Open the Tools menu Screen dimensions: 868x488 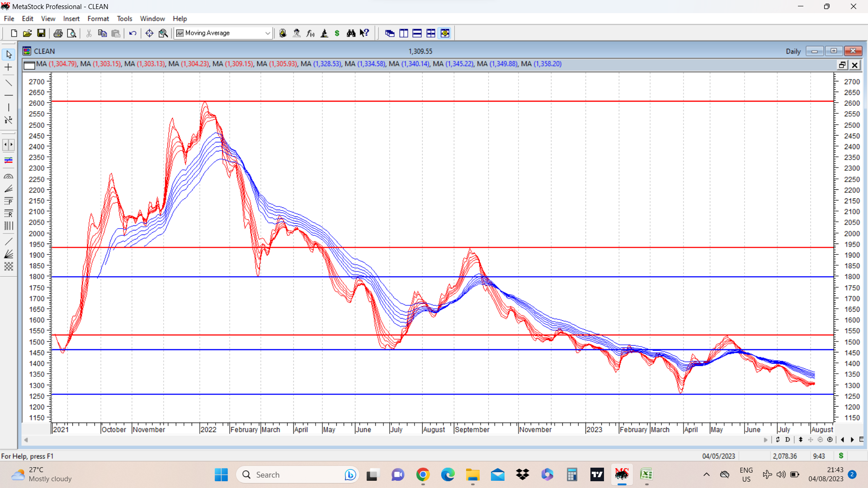(124, 19)
